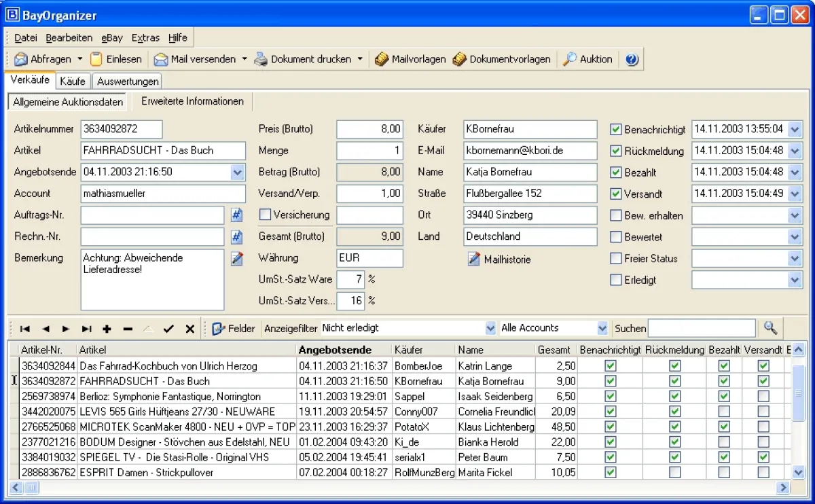The image size is (815, 504).
Task: Generate number with Auftrags-Nr. hash icon
Action: click(236, 215)
